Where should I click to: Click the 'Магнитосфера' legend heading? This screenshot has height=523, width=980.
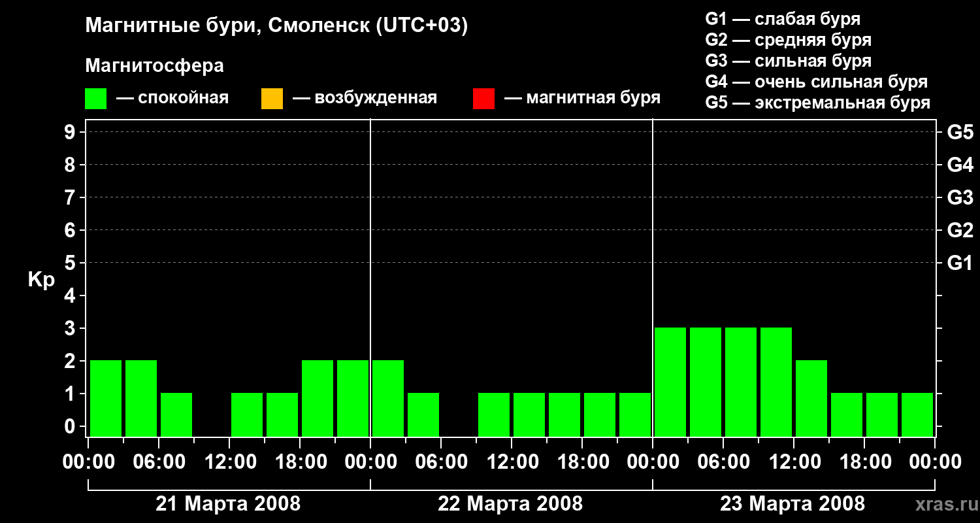(x=155, y=66)
